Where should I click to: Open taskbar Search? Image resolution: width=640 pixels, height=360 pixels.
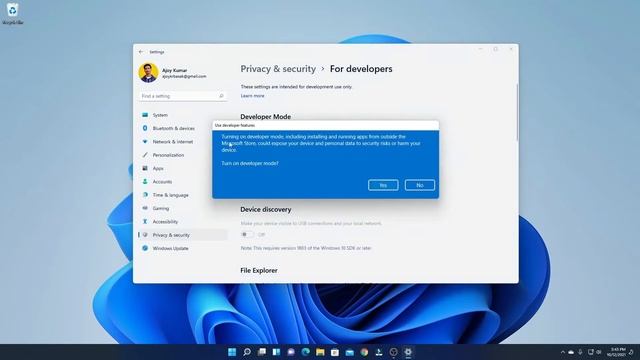pyautogui.click(x=247, y=352)
